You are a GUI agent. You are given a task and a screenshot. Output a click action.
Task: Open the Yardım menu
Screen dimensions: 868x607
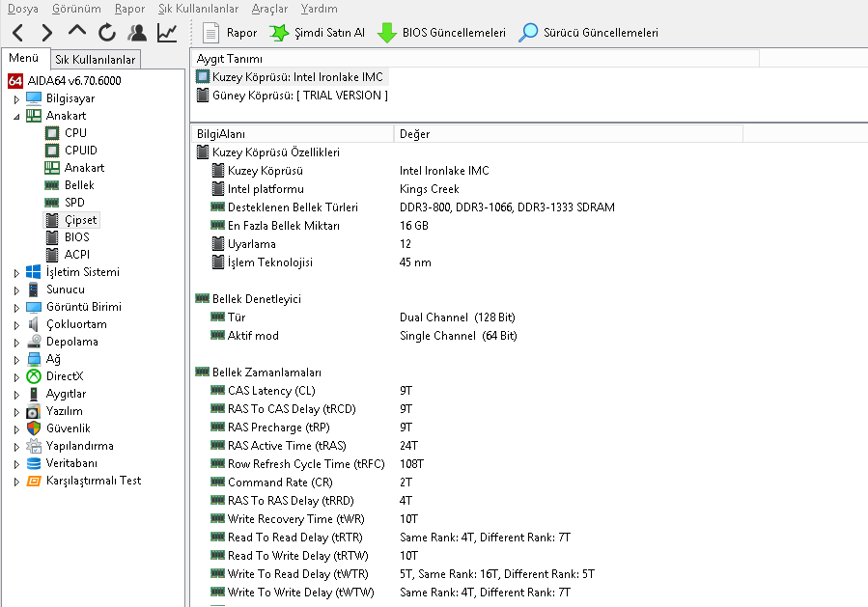(x=319, y=9)
